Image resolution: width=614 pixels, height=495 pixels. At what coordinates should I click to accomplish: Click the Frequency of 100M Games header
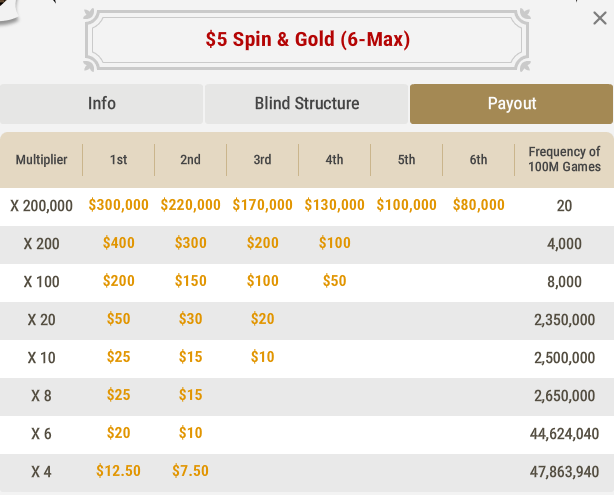[x=564, y=160]
